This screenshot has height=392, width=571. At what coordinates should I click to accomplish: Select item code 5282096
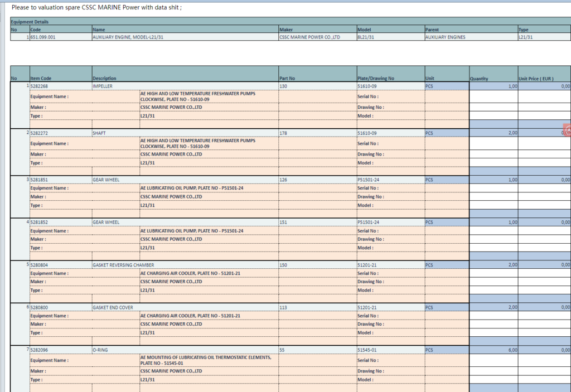point(61,350)
